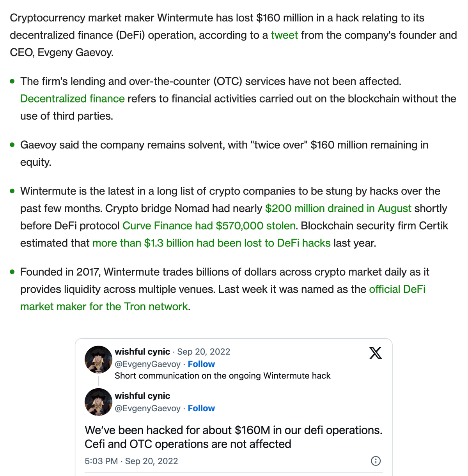468x476 pixels.
Task: Open the X logo in the embedded tweet
Action: [x=375, y=353]
